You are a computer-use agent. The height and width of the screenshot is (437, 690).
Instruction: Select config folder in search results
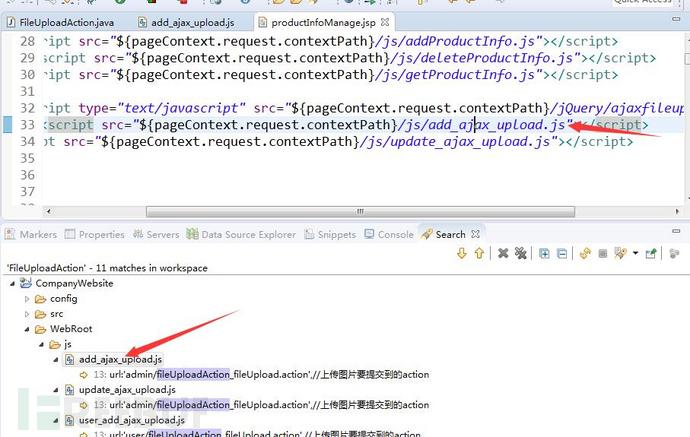point(64,299)
